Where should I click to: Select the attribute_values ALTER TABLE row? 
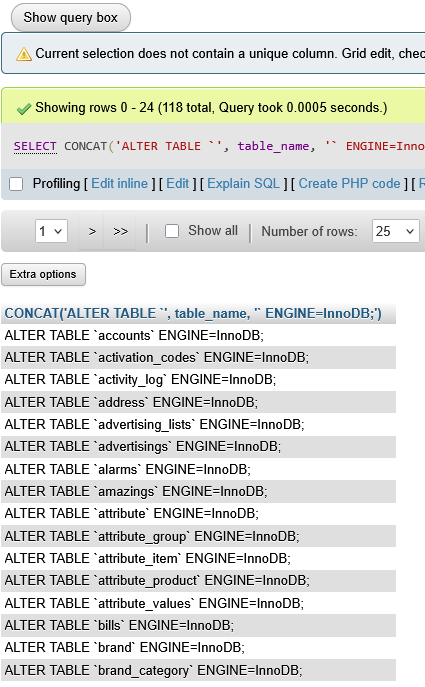click(x=198, y=603)
